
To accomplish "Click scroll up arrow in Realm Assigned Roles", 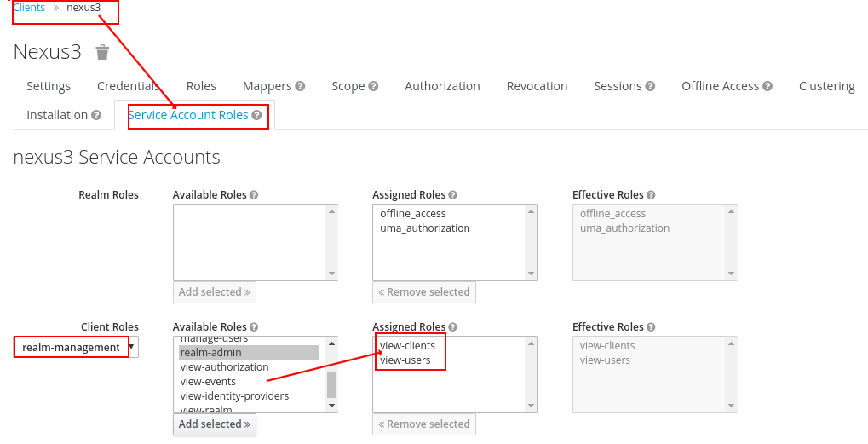I will [x=531, y=211].
